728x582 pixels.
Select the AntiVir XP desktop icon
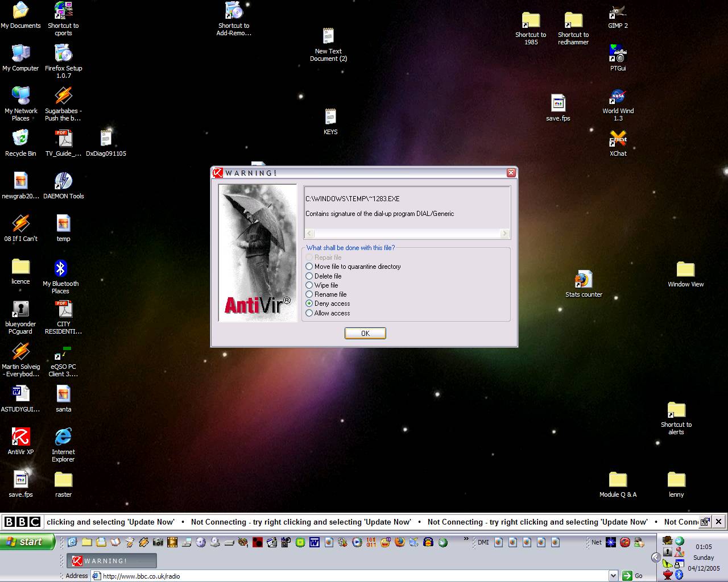click(x=20, y=442)
